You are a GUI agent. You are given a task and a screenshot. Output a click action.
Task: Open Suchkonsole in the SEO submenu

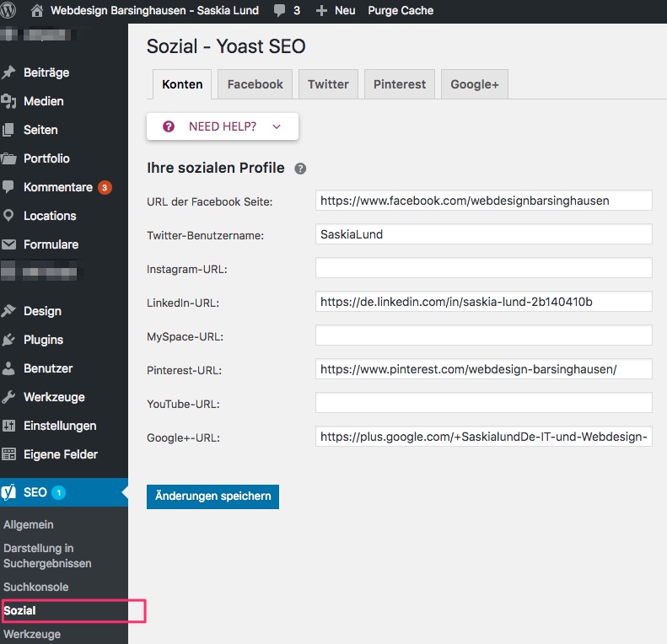coord(35,587)
